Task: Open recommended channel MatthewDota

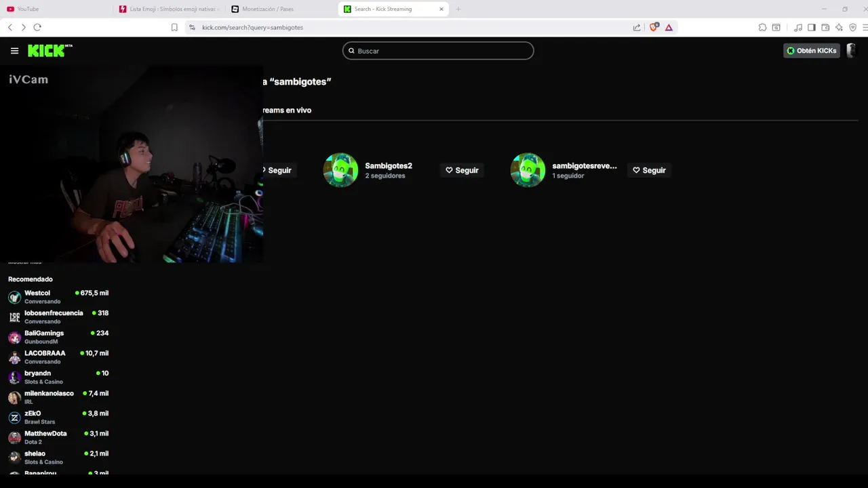Action: (x=58, y=437)
